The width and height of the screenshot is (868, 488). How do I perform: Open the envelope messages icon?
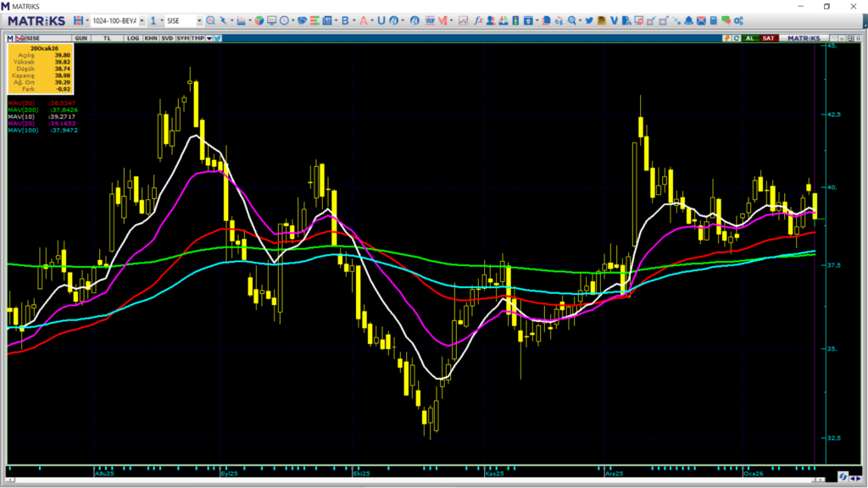pyautogui.click(x=701, y=20)
